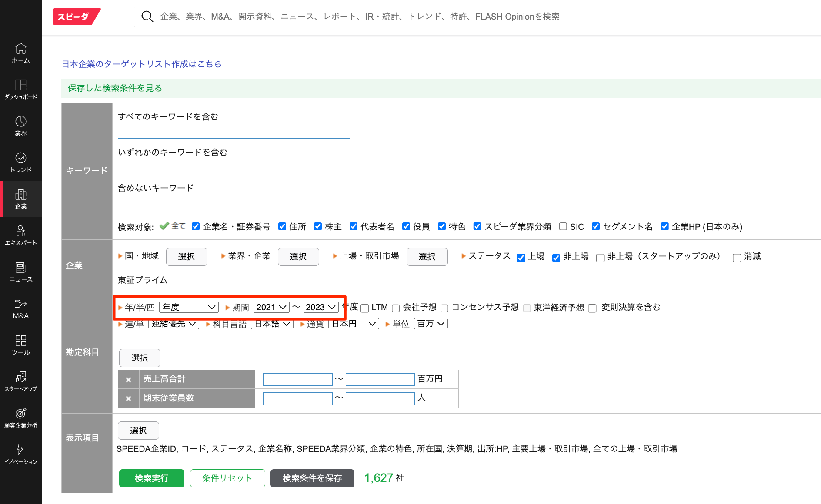Enable the SIC search target checkbox

[563, 226]
